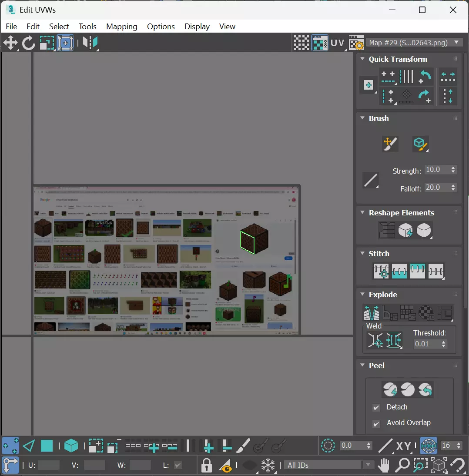Viewport: 469px width, 476px height.
Task: Toggle the checker pattern display icon
Action: tap(301, 43)
